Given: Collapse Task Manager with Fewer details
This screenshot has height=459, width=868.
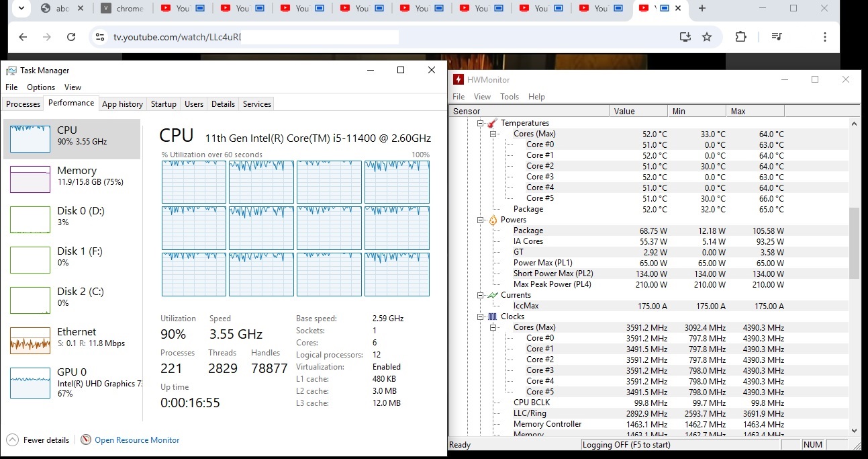Looking at the screenshot, I should (38, 440).
